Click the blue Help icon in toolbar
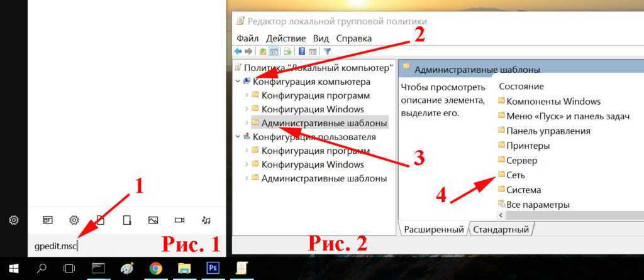 click(302, 51)
